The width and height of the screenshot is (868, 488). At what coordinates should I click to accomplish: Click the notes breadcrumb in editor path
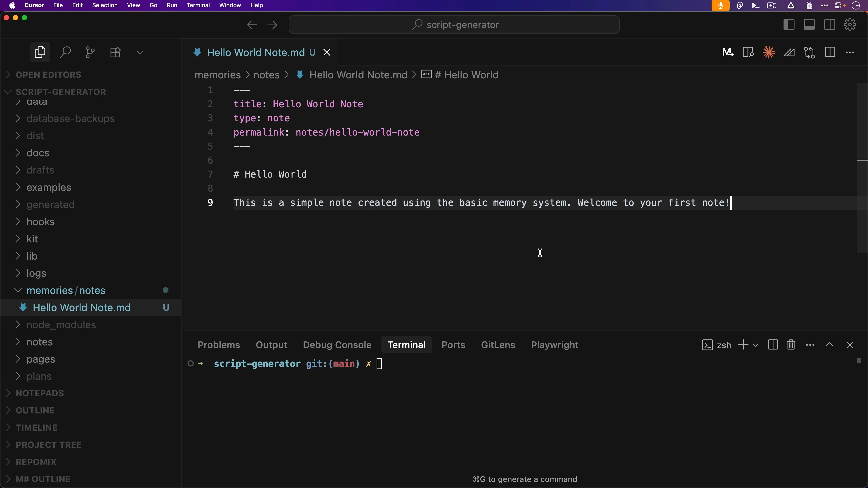[x=266, y=75]
